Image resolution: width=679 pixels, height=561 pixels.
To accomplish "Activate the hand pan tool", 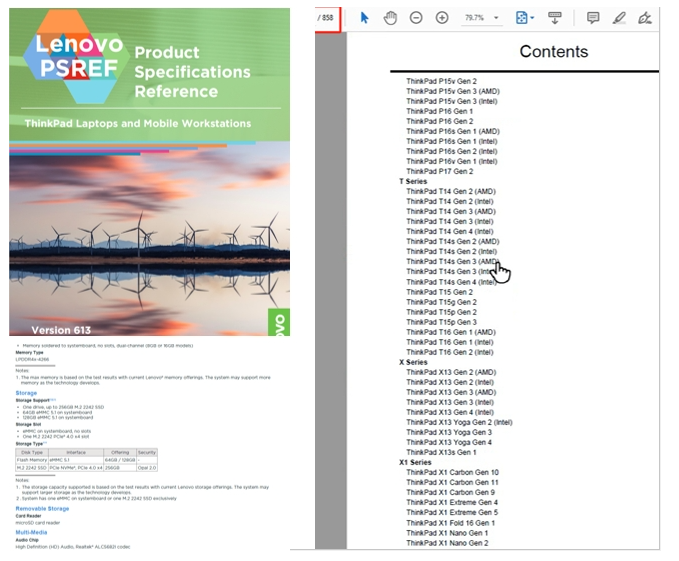I will (390, 18).
